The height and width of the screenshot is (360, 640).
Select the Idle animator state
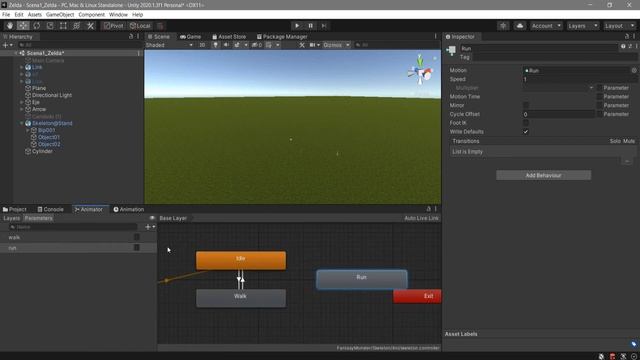point(241,260)
